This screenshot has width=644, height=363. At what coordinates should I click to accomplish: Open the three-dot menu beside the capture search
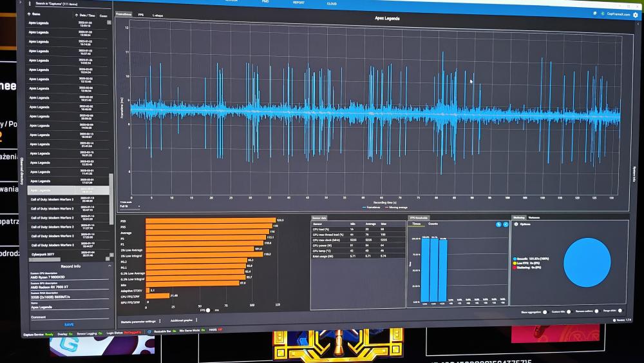coord(30,4)
